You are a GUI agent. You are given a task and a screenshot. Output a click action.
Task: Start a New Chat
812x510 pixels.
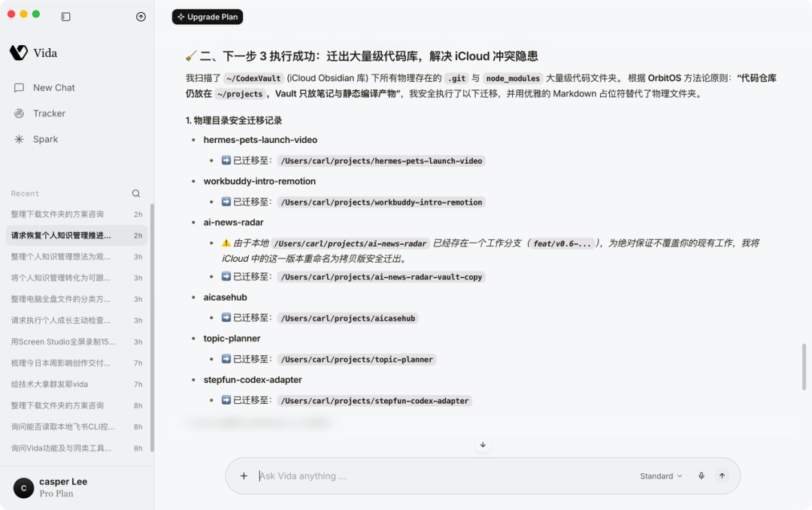click(77, 87)
